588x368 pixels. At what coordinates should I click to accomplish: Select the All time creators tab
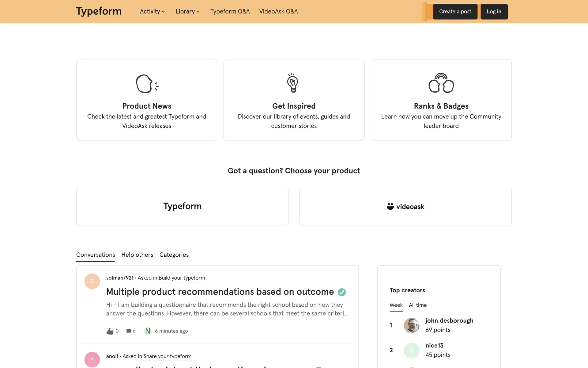tap(417, 305)
